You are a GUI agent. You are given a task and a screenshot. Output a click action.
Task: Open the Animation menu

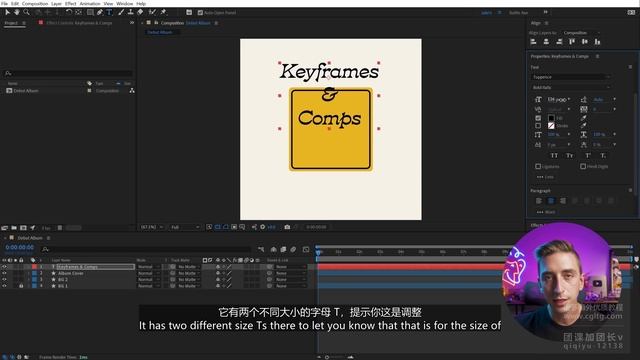click(90, 3)
